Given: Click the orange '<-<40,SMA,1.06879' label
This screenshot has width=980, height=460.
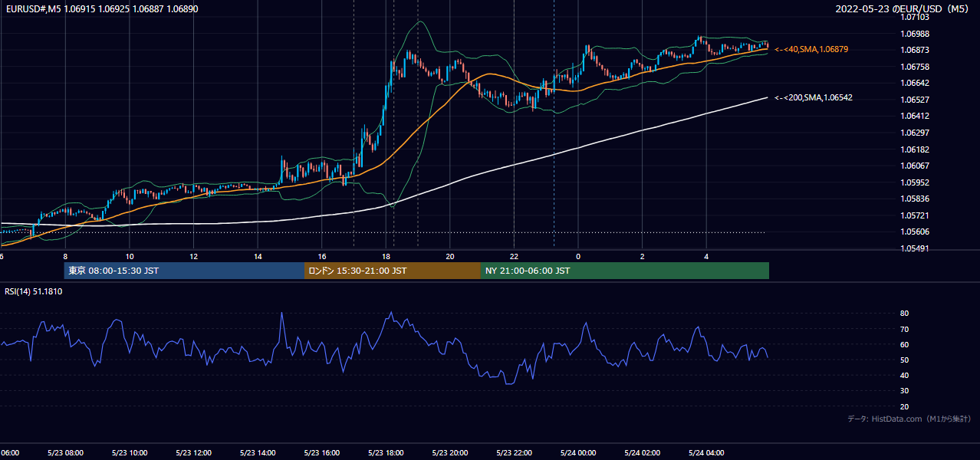Looking at the screenshot, I should click(811, 49).
